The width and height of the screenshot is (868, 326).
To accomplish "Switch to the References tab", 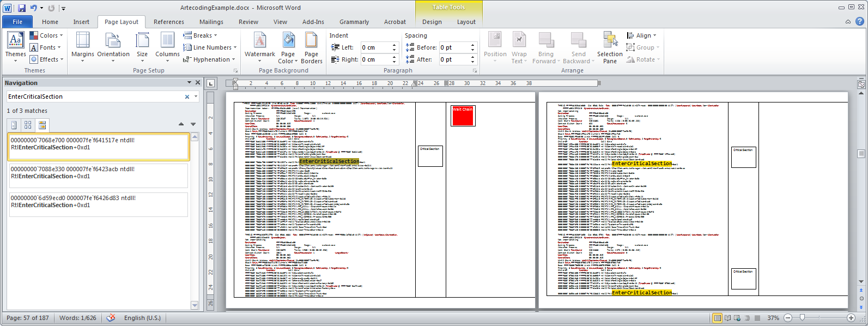I will [169, 22].
